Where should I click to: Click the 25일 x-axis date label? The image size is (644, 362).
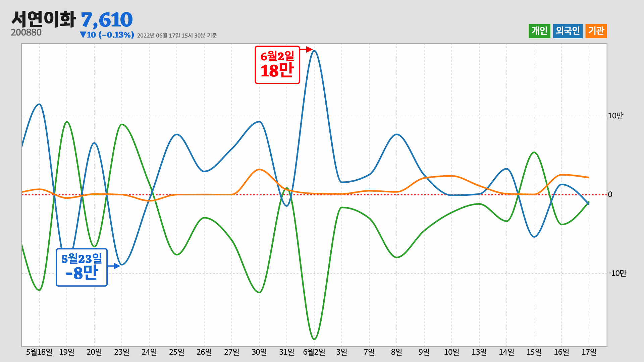tap(177, 352)
